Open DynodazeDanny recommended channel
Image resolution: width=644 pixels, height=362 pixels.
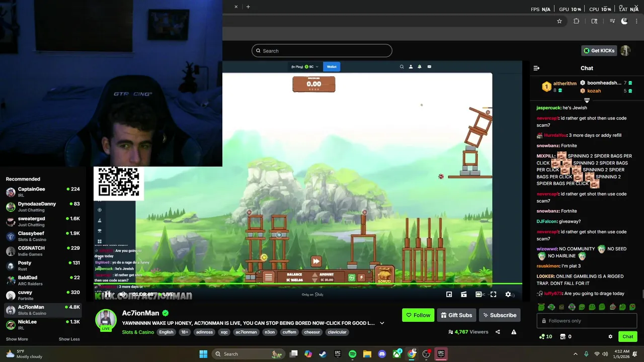[43, 207]
